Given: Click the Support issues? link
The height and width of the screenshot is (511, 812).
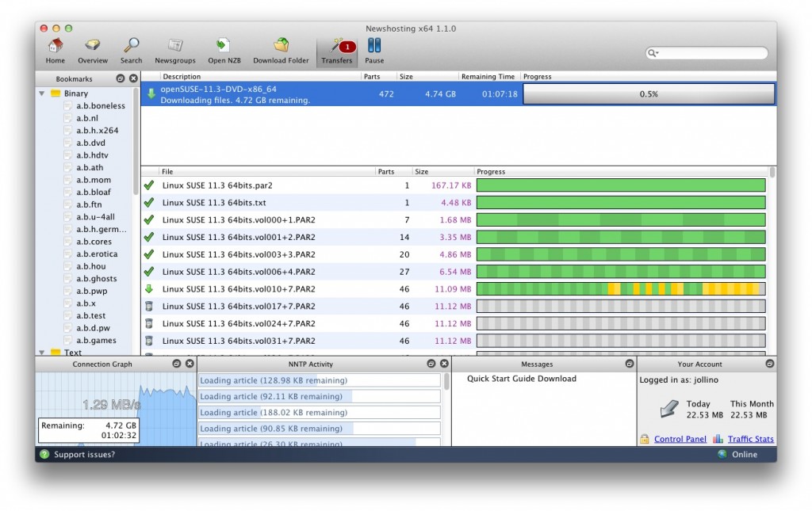Looking at the screenshot, I should point(84,454).
